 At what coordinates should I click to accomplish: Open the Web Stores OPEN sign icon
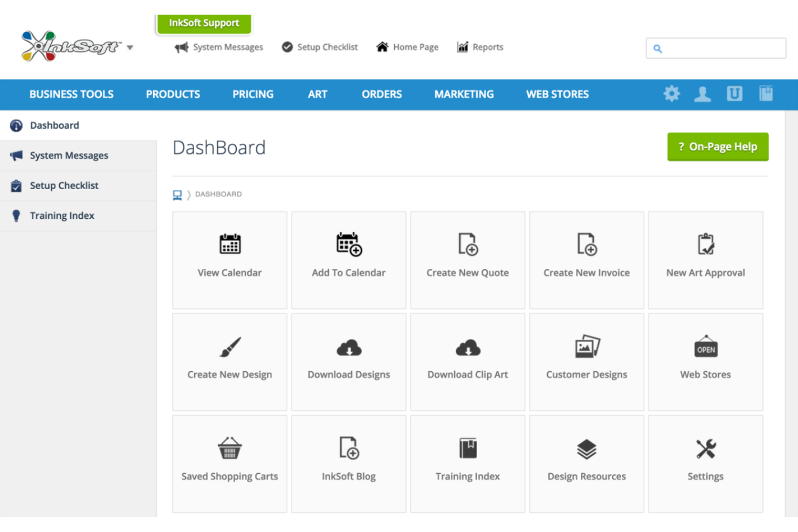706,347
